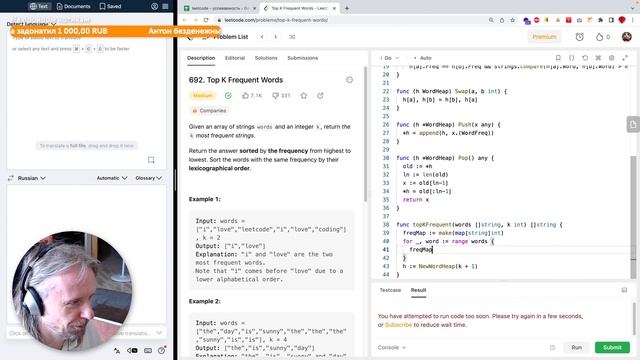
Task: Open the Solutions tab
Action: (266, 58)
